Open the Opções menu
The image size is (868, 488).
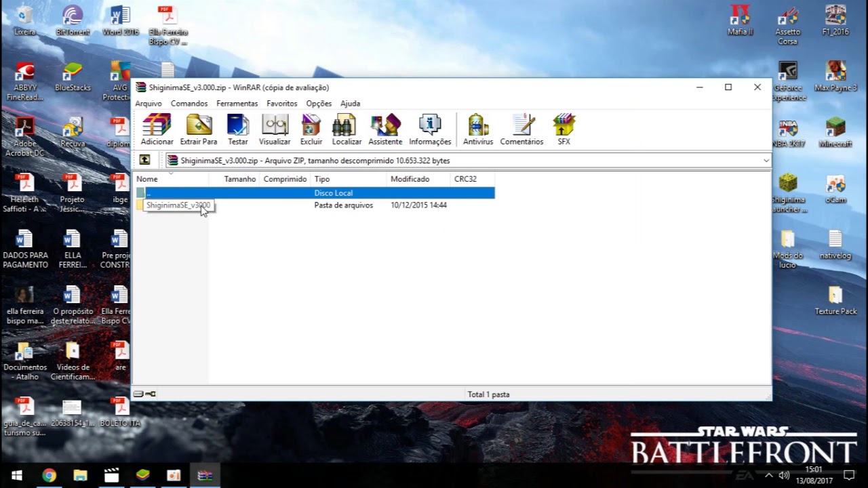pos(319,104)
